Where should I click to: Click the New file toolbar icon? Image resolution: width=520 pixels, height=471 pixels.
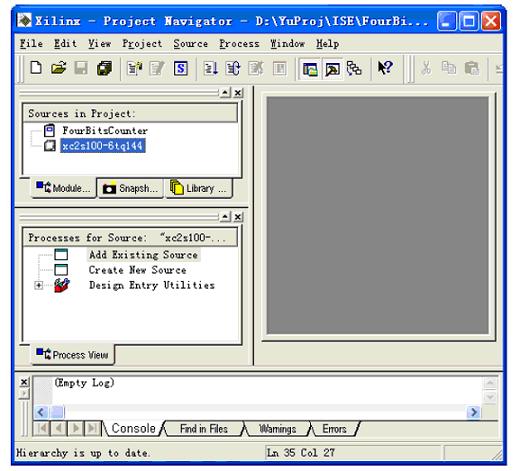(36, 68)
